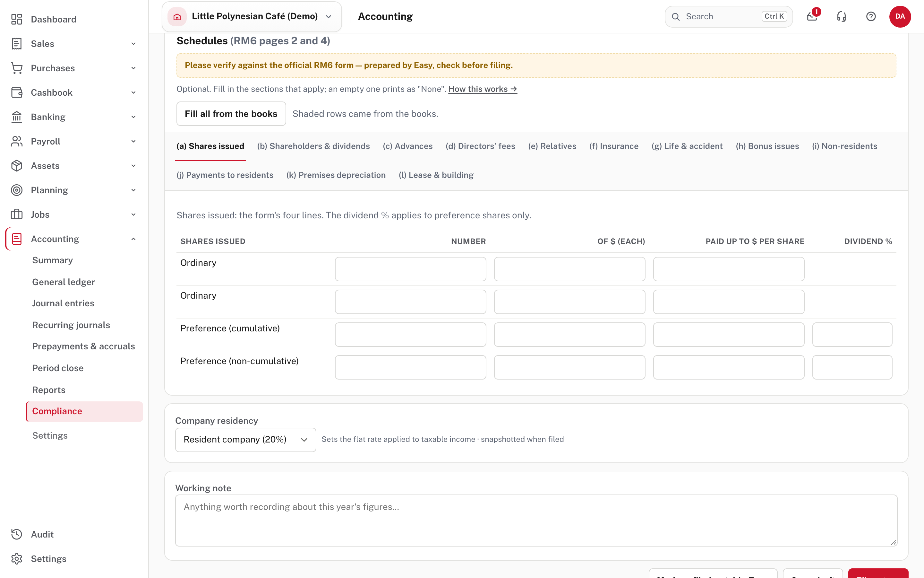Click first Ordinary row Number field
The image size is (924, 578).
(410, 269)
